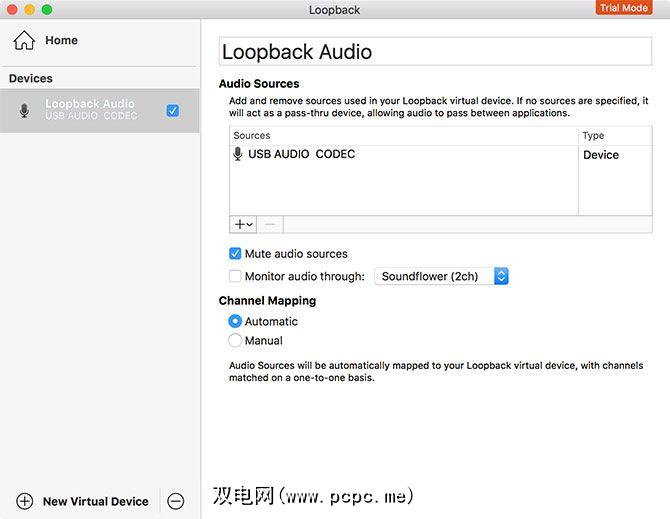
Task: Go to Home in the sidebar
Action: pyautogui.click(x=60, y=41)
